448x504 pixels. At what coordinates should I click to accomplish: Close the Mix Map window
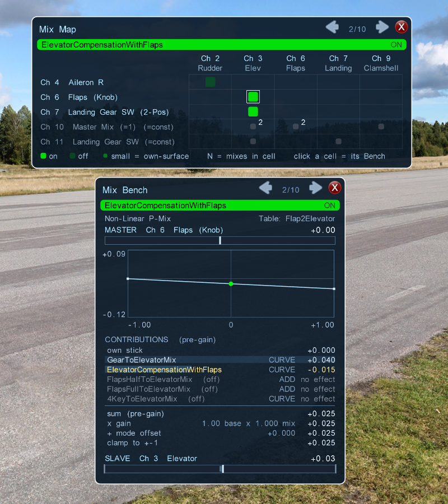click(x=402, y=27)
